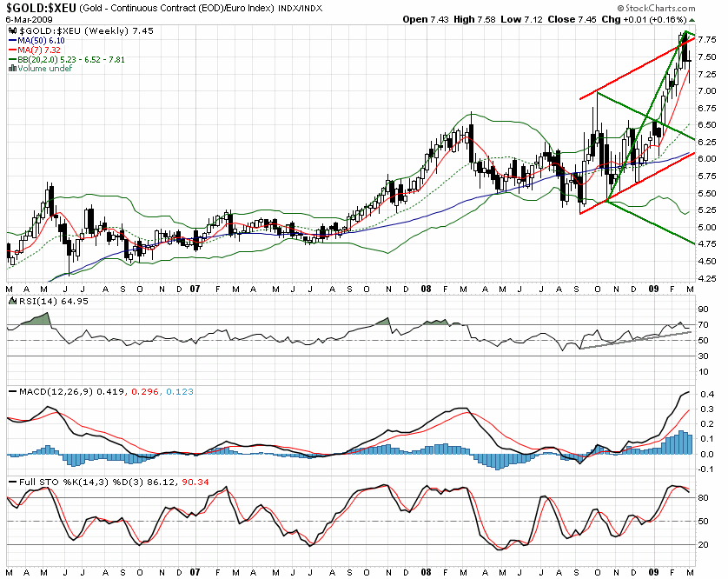Click the Gold - Continuous Contract (EOD)/Euro Index subtitle
728x579 pixels.
pos(177,9)
